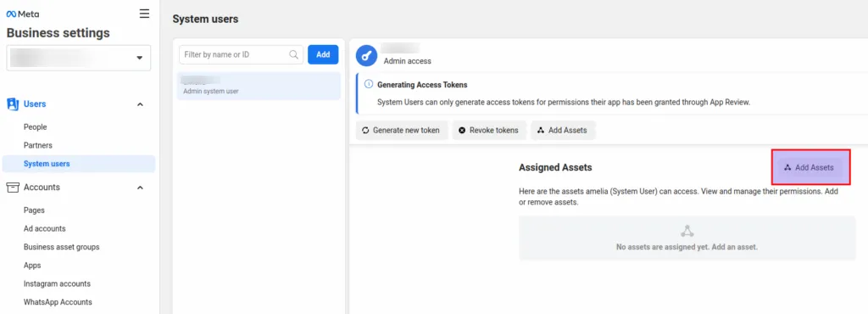Click the refresh icon on Generate new token
Viewport: 868px width, 314px height.
click(365, 130)
